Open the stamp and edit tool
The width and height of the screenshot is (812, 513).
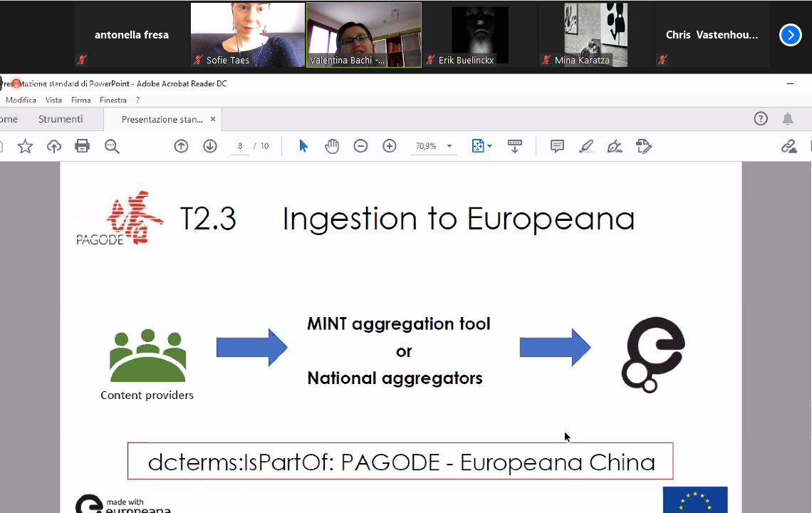[644, 147]
